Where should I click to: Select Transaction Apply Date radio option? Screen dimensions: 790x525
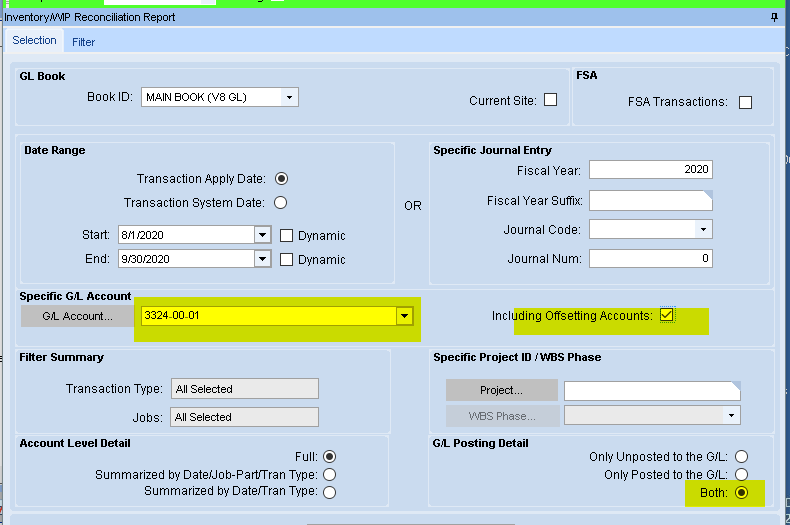281,179
